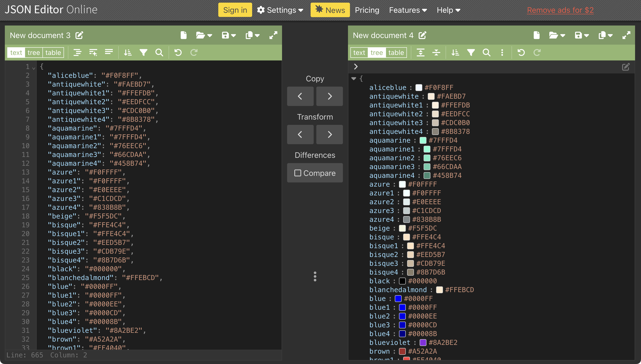Sort contents in left editor
Screen dimensions: 641x364
pyautogui.click(x=128, y=53)
